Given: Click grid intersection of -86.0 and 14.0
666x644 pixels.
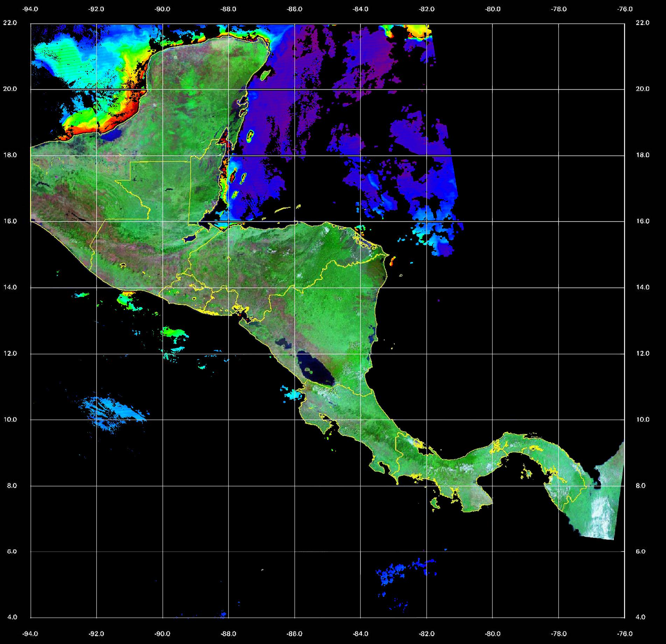Looking at the screenshot, I should click(x=295, y=288).
